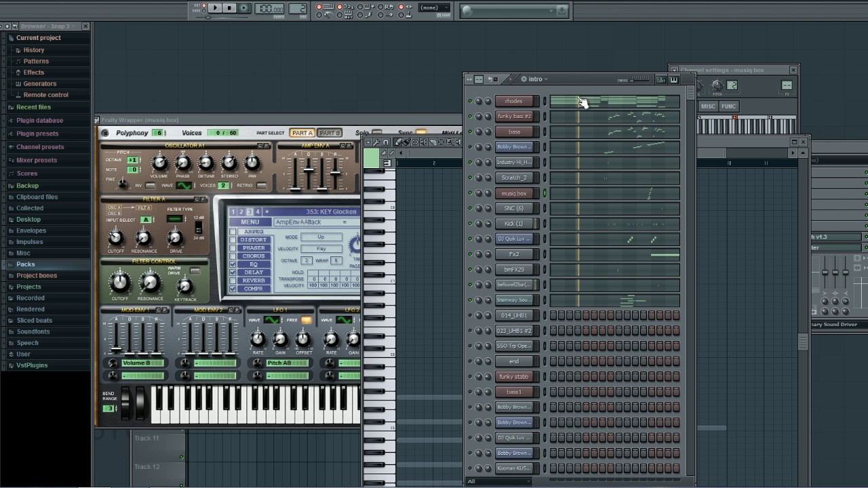The height and width of the screenshot is (488, 868).
Task: Enable the ARPEG effect checkbox in Sytrus
Action: 233,232
